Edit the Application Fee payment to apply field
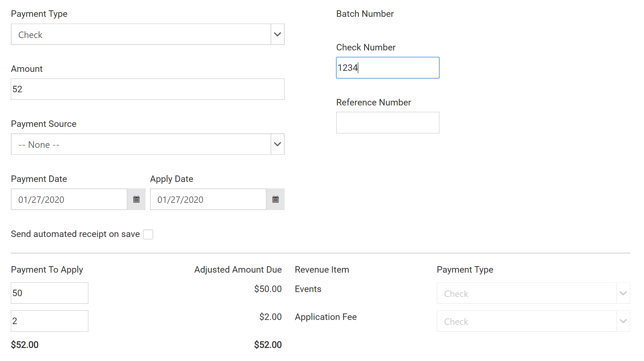The image size is (644, 361). [50, 321]
